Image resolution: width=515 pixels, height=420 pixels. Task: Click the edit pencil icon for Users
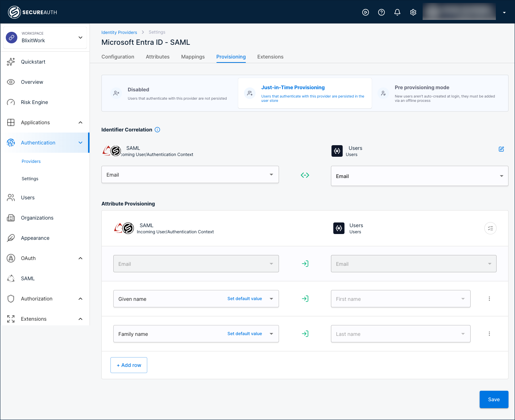point(501,149)
